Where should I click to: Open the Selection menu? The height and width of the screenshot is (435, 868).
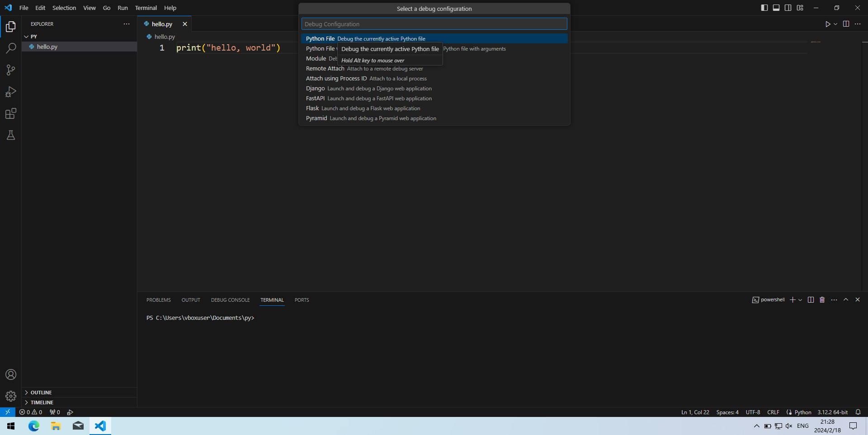pyautogui.click(x=64, y=8)
